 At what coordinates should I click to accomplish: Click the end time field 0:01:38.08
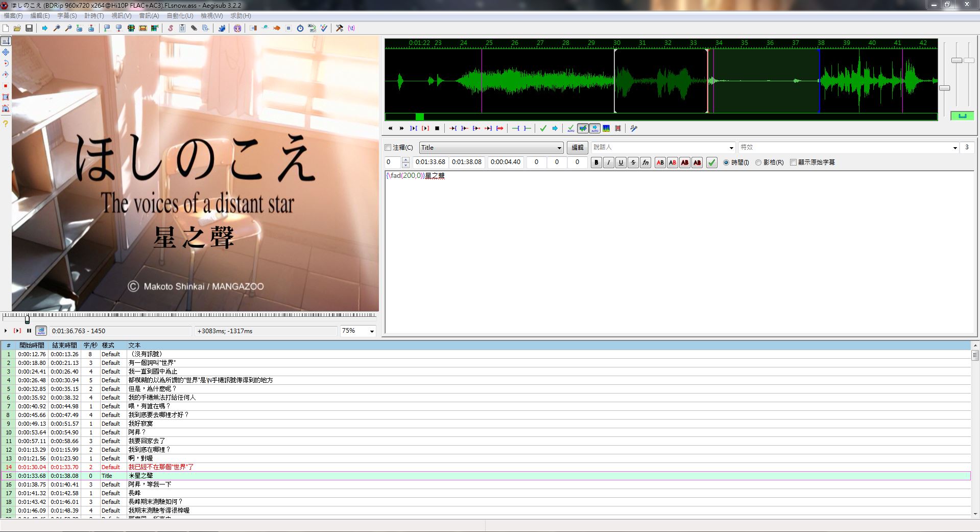tap(466, 162)
